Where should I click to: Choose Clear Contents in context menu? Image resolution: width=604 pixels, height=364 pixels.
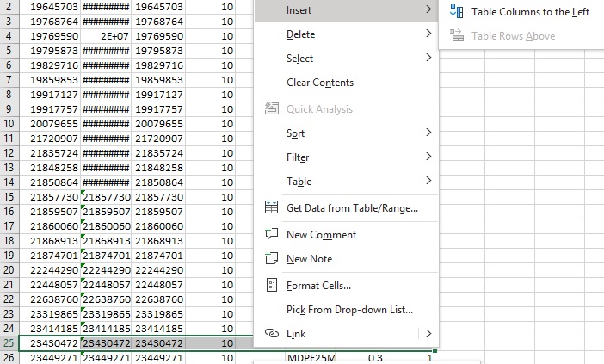(x=346, y=83)
